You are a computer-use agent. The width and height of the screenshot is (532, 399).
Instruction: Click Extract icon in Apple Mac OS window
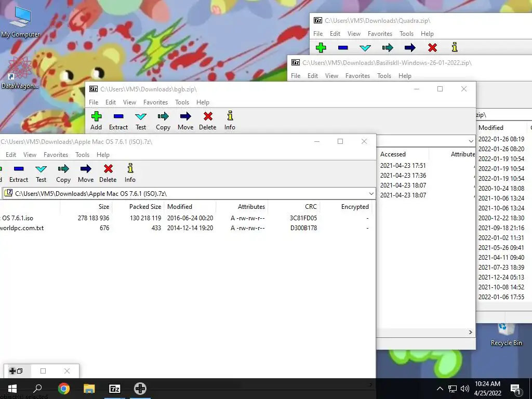coord(19,169)
